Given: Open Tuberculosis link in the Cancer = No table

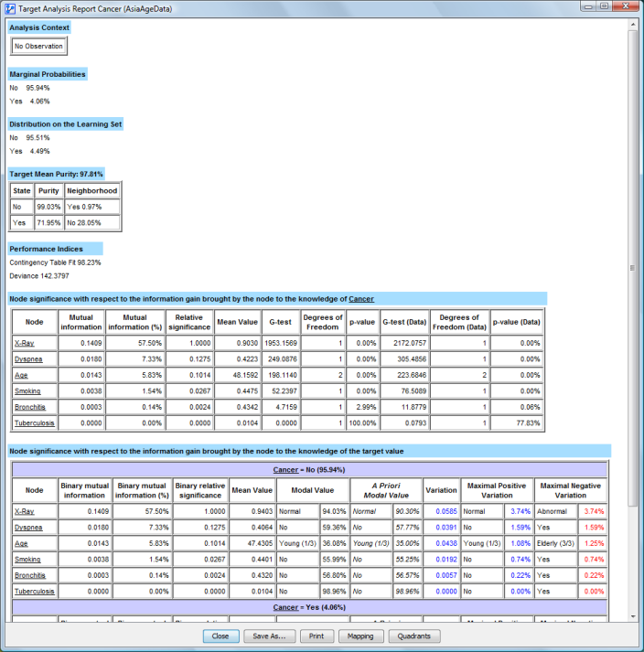Looking at the screenshot, I should [x=33, y=591].
